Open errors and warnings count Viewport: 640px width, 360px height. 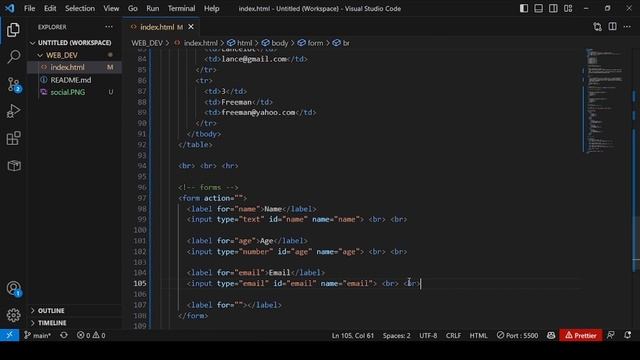[x=91, y=335]
